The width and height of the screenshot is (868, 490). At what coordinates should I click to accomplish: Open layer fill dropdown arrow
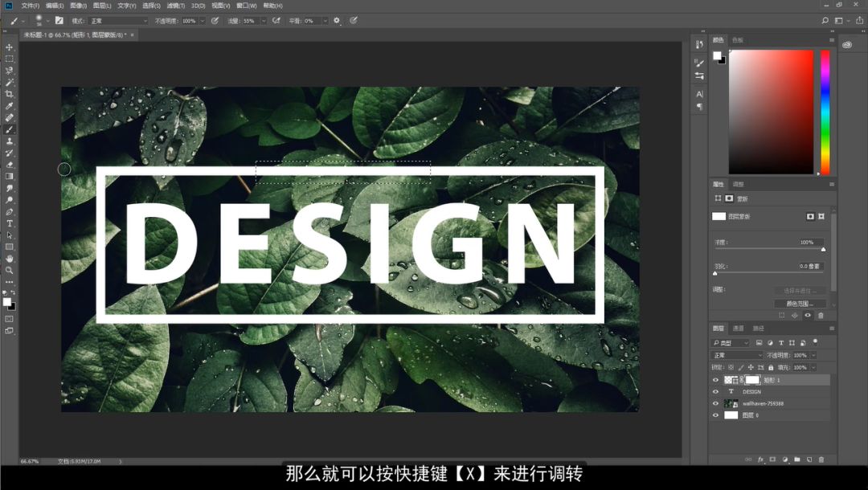813,367
